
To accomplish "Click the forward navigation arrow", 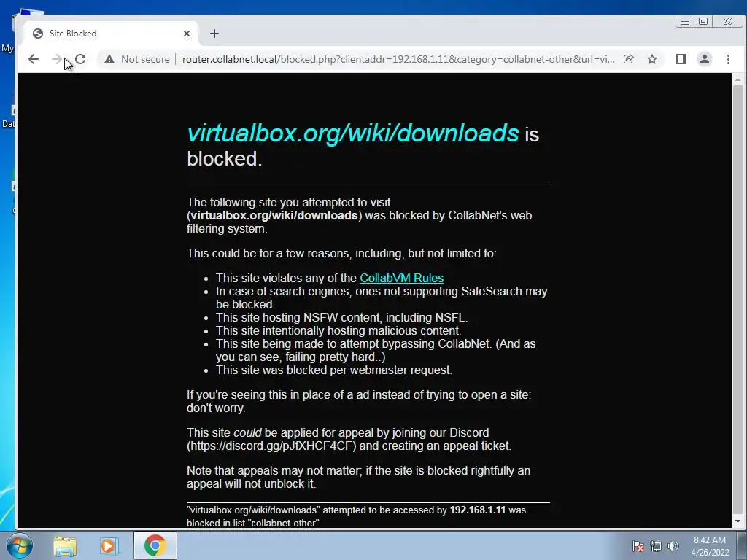I will point(56,59).
